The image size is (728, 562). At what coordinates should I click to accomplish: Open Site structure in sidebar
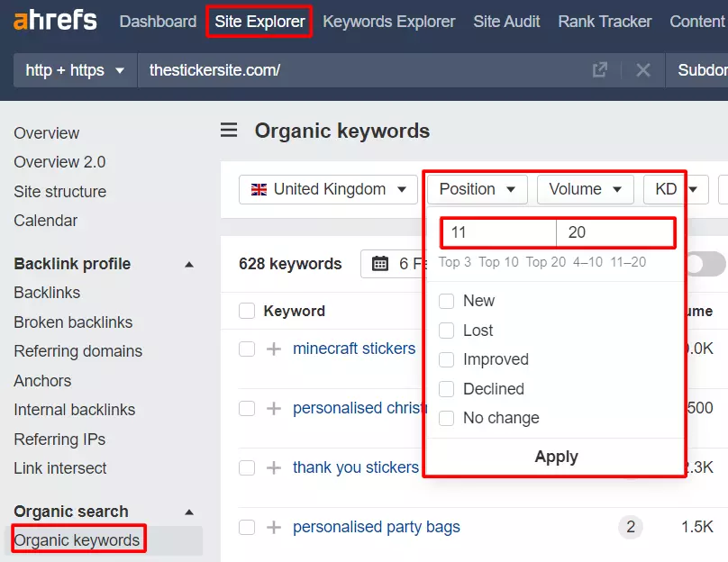click(59, 192)
